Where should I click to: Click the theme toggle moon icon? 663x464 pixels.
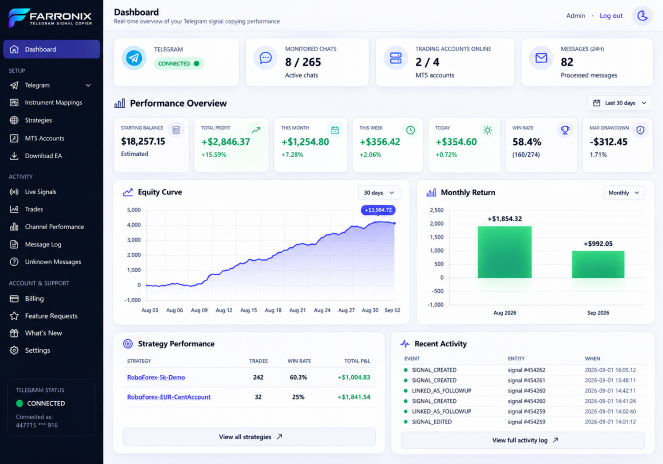pyautogui.click(x=642, y=16)
